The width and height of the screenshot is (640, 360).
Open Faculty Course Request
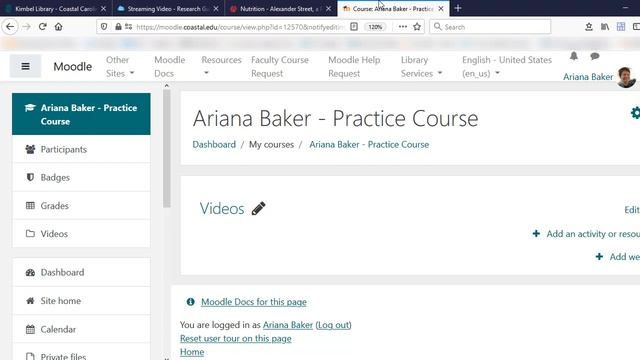280,66
